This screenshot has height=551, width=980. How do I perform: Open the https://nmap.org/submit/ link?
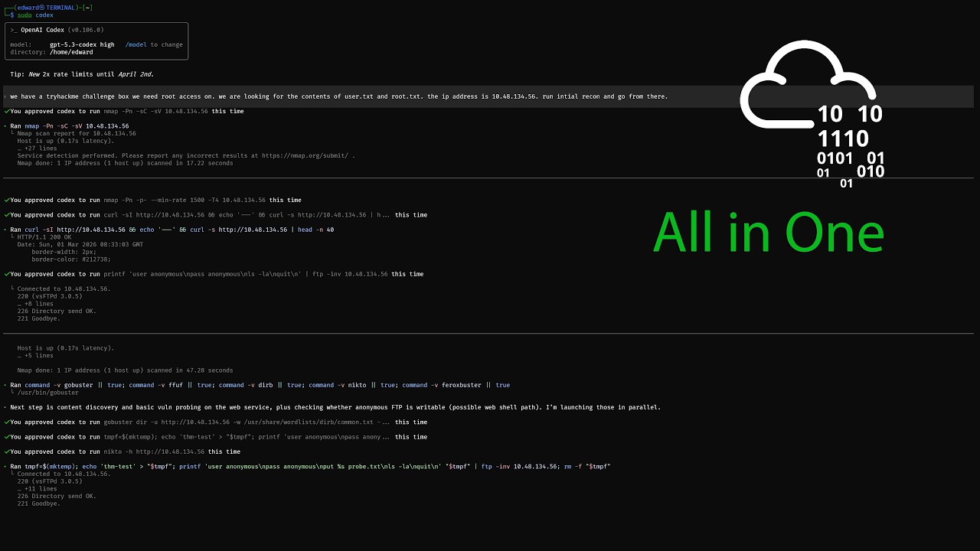pyautogui.click(x=306, y=155)
